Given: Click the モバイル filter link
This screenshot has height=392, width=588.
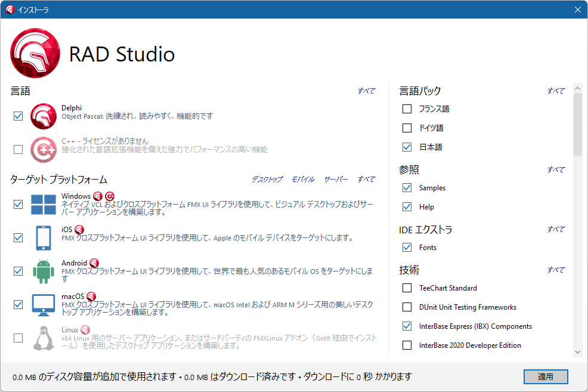Looking at the screenshot, I should (x=302, y=178).
